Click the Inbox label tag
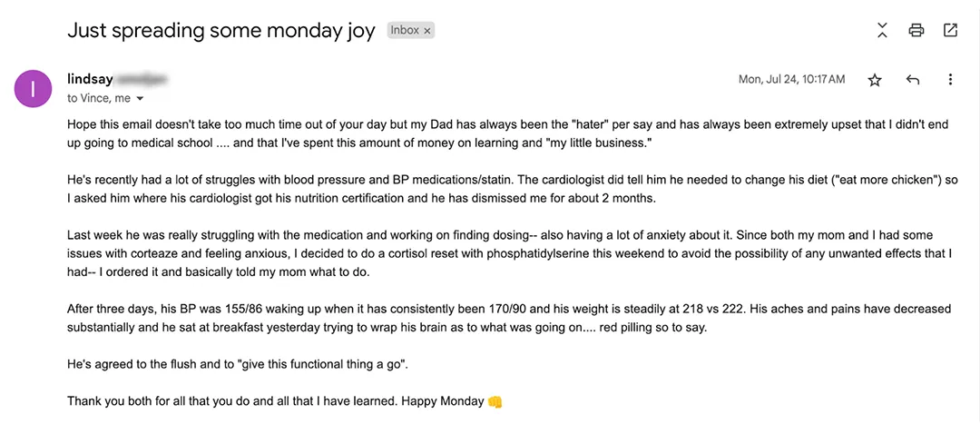This screenshot has width=980, height=434. pyautogui.click(x=411, y=30)
